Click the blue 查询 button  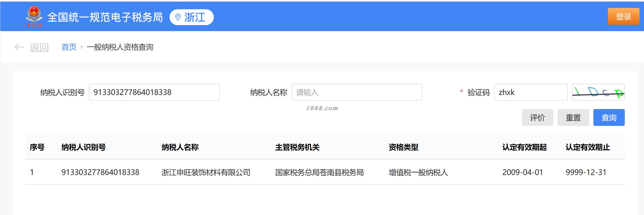tap(609, 117)
